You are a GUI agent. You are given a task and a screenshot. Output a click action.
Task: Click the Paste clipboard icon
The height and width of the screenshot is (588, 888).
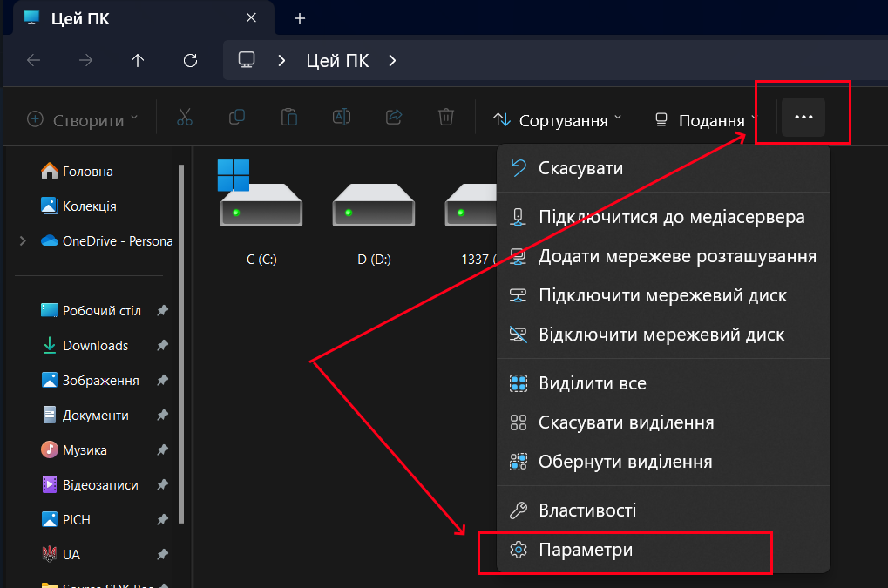pos(288,118)
